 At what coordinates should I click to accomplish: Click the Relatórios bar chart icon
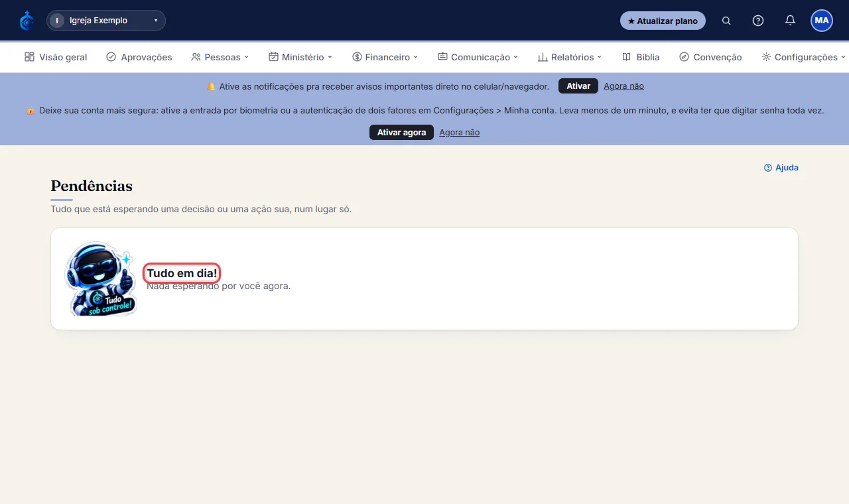[x=543, y=57]
